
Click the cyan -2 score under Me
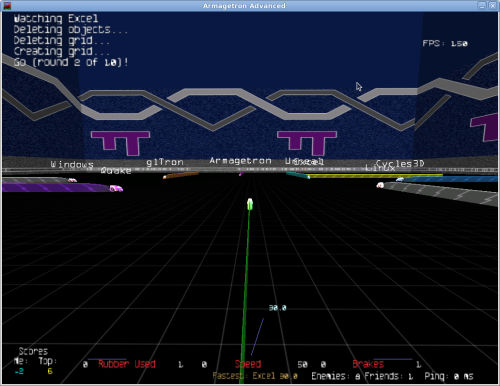(x=19, y=371)
